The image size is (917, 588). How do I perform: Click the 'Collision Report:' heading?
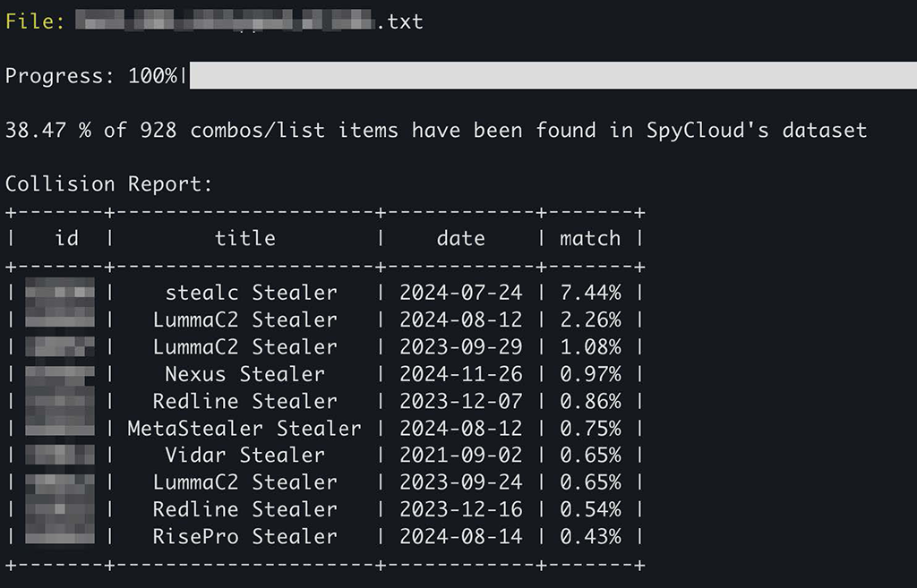[x=109, y=184]
